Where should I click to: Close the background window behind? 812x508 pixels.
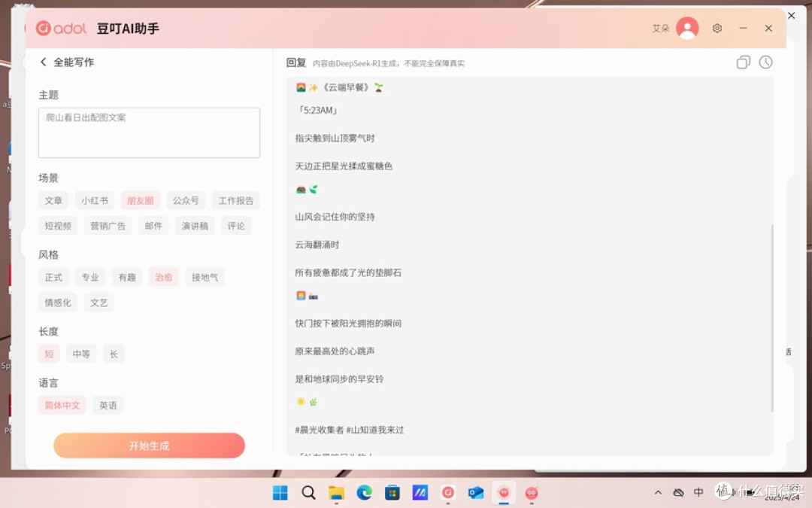[791, 16]
